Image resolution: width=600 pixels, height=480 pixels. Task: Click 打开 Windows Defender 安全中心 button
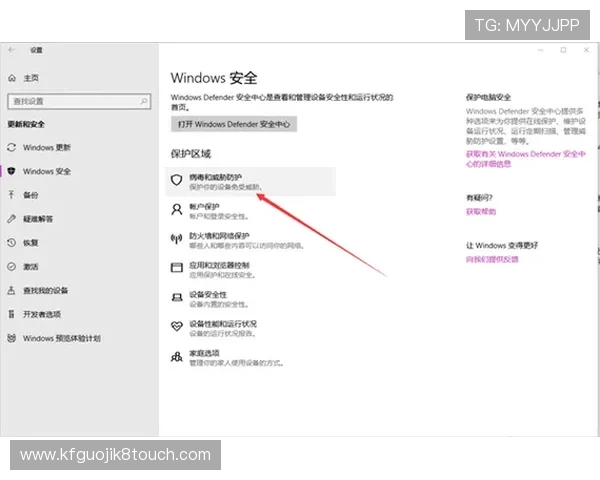click(x=234, y=124)
